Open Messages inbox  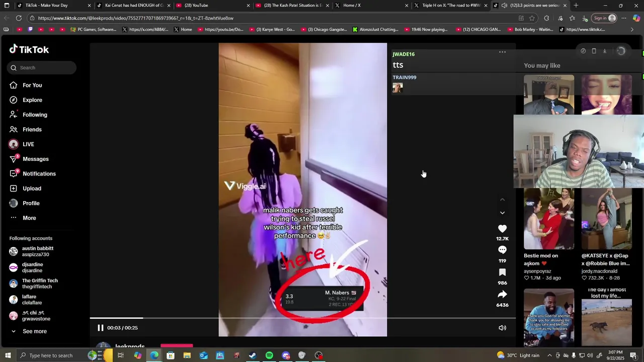click(x=35, y=159)
